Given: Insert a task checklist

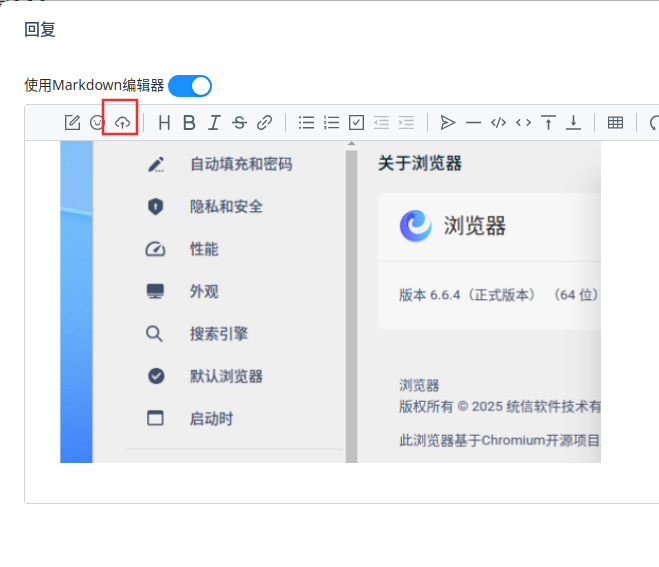Looking at the screenshot, I should pyautogui.click(x=356, y=123).
